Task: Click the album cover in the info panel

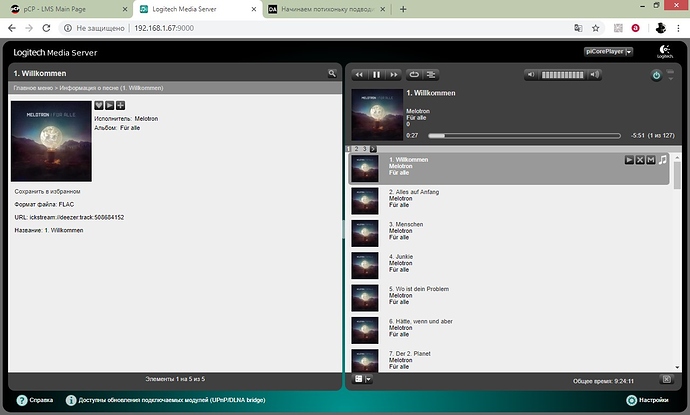Action: click(x=51, y=141)
